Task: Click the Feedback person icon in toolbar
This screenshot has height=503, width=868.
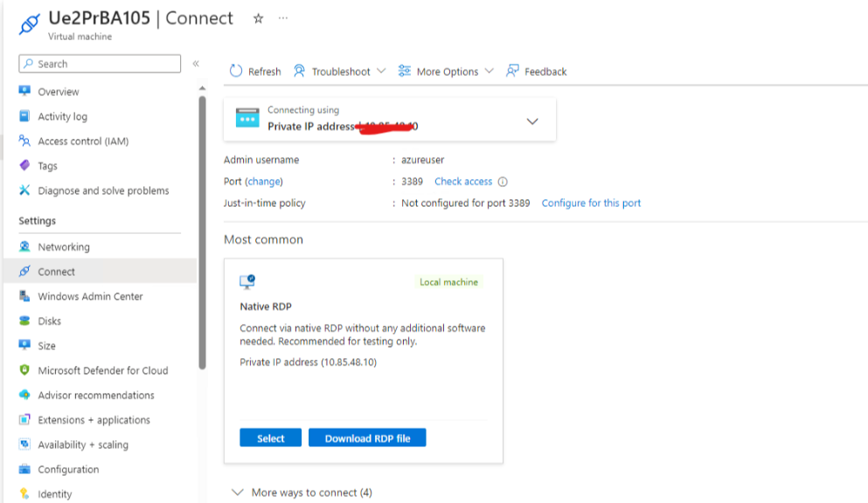Action: (512, 71)
